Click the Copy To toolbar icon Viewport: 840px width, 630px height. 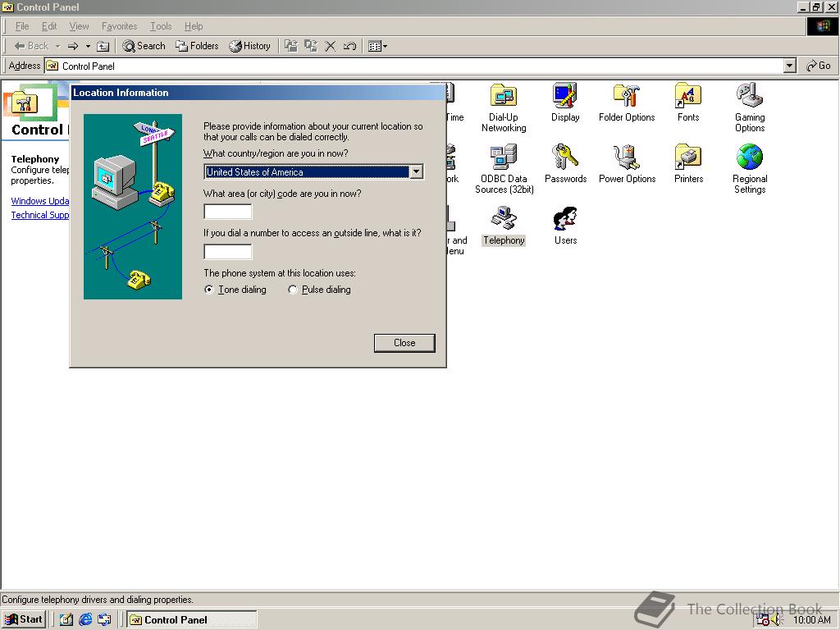(311, 46)
